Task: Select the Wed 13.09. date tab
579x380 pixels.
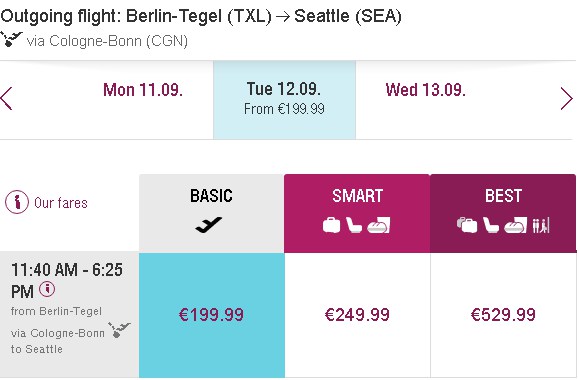Action: tap(425, 90)
